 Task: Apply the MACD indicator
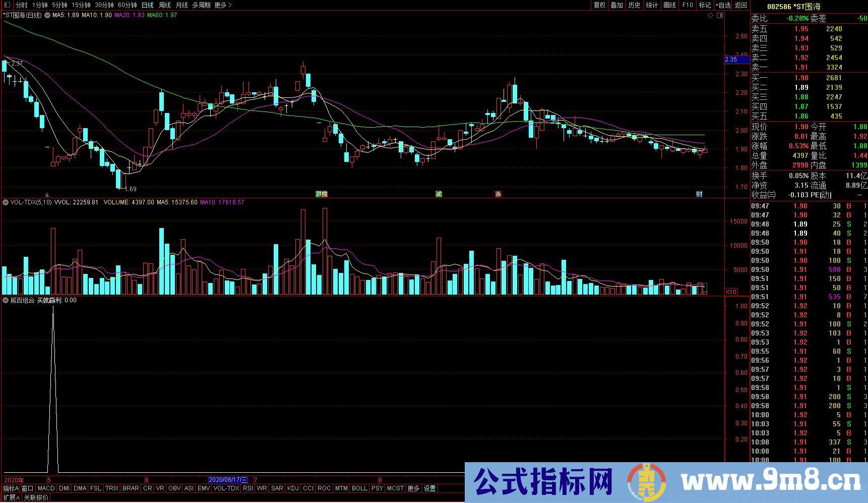coord(46,488)
